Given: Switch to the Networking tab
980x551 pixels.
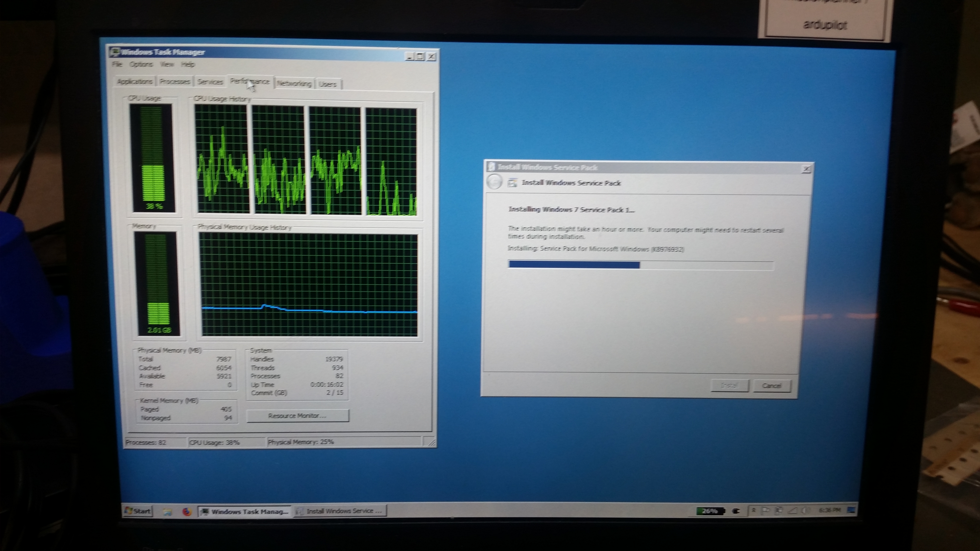Looking at the screenshot, I should point(294,84).
